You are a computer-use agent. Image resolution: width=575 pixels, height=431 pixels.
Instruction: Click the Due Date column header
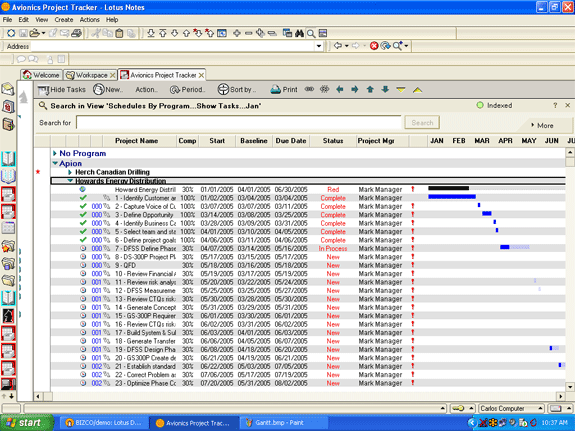[x=291, y=141]
